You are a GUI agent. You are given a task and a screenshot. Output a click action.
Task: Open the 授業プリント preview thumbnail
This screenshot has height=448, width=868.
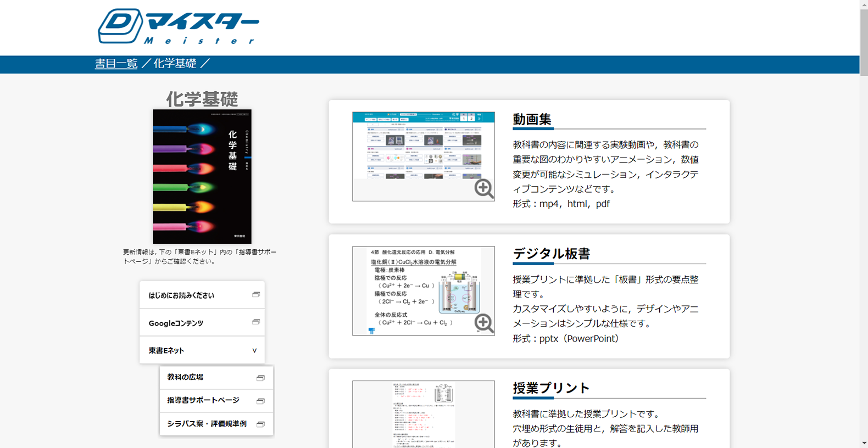pyautogui.click(x=423, y=415)
